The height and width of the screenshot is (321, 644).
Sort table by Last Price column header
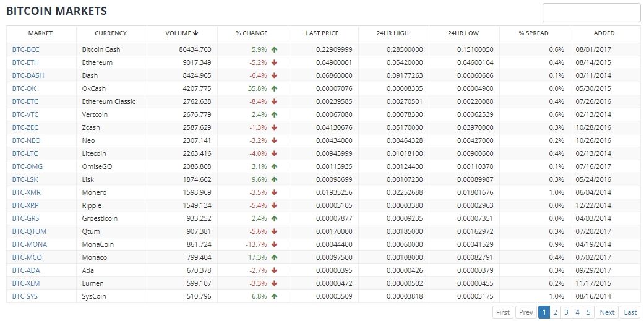pyautogui.click(x=323, y=33)
